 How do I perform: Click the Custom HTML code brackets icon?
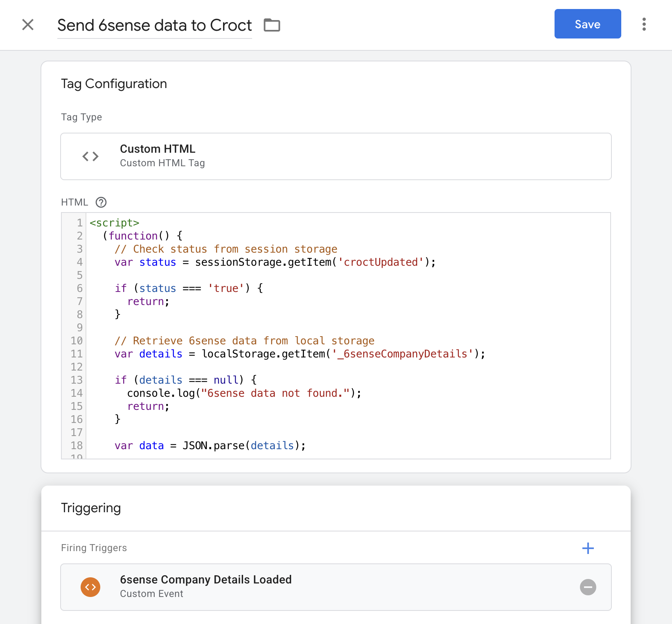click(x=90, y=156)
